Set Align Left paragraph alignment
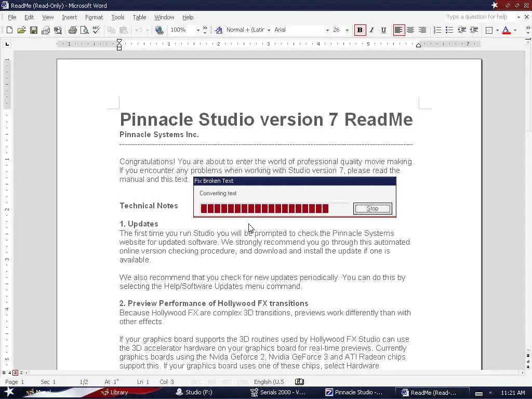This screenshot has height=399, width=532. click(398, 30)
